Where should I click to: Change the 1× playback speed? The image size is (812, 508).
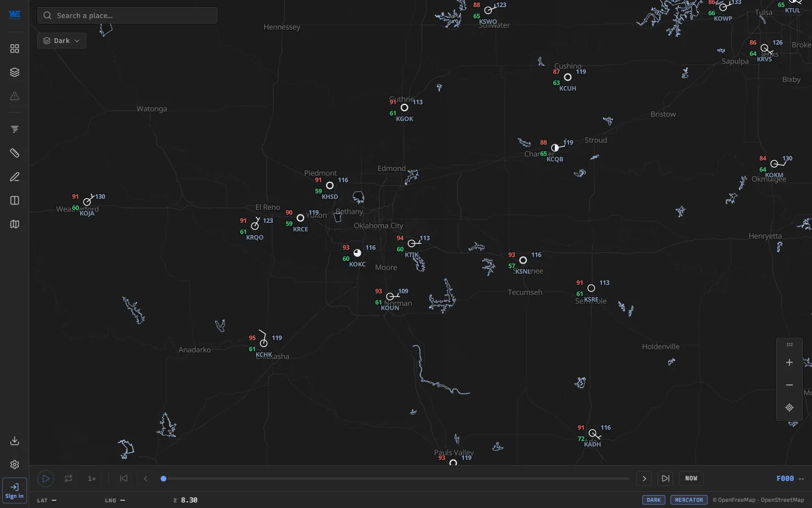click(x=92, y=479)
